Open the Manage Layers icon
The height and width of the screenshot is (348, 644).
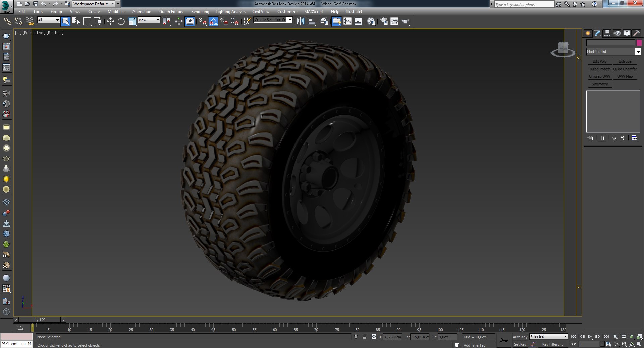tap(324, 21)
